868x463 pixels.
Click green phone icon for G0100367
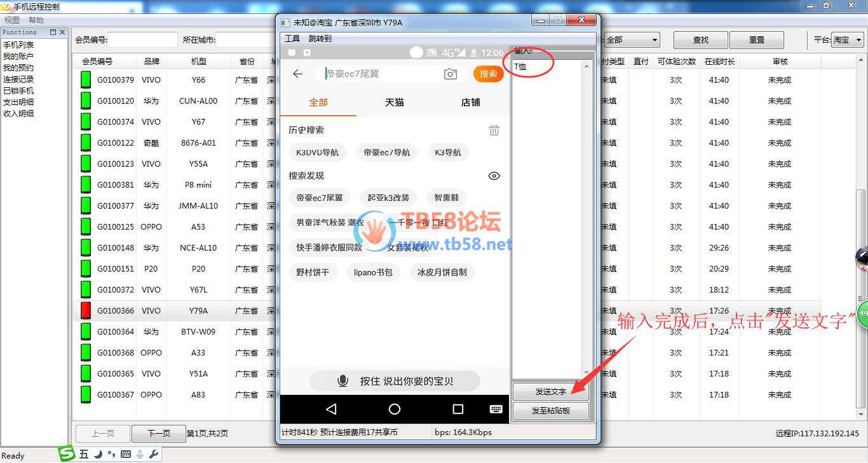86,395
